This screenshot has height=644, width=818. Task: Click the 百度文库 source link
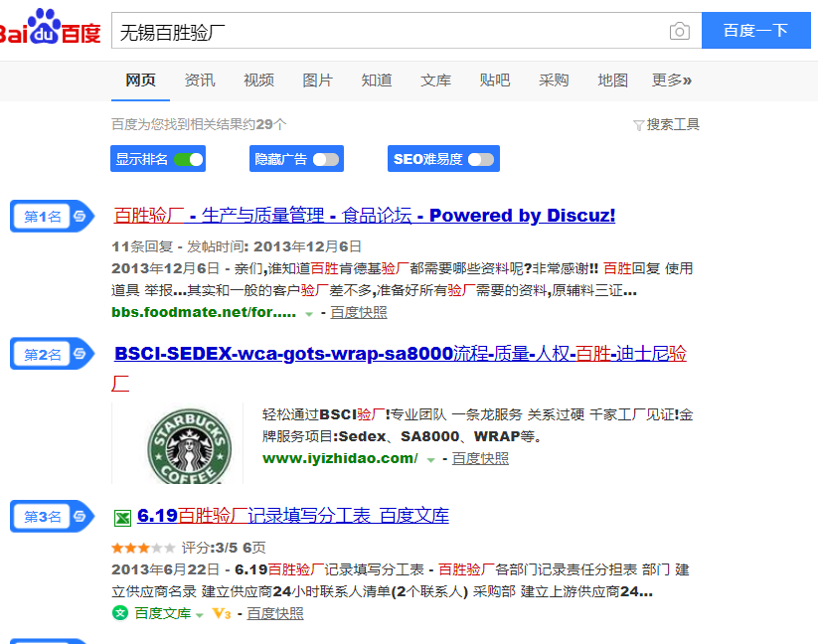click(163, 613)
